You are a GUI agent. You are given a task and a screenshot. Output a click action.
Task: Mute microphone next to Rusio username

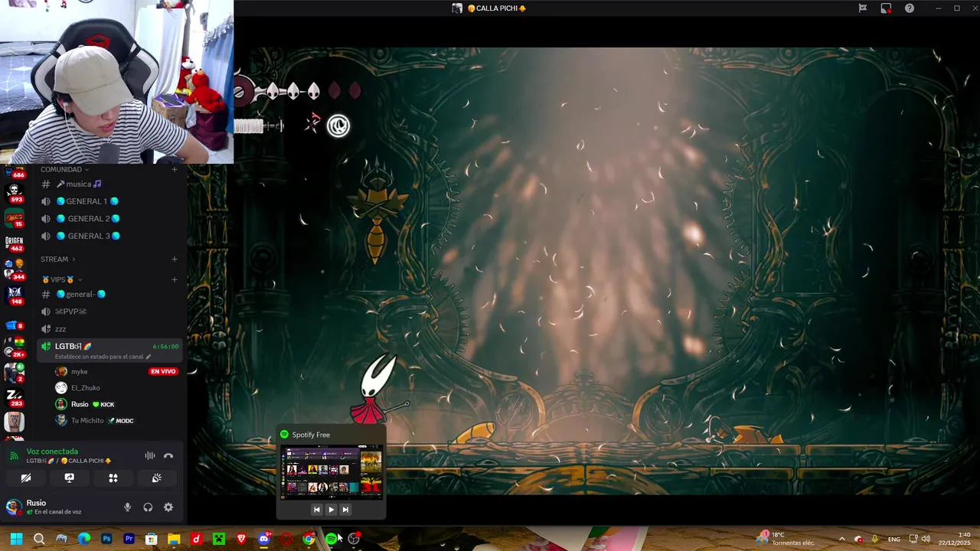[x=128, y=507]
